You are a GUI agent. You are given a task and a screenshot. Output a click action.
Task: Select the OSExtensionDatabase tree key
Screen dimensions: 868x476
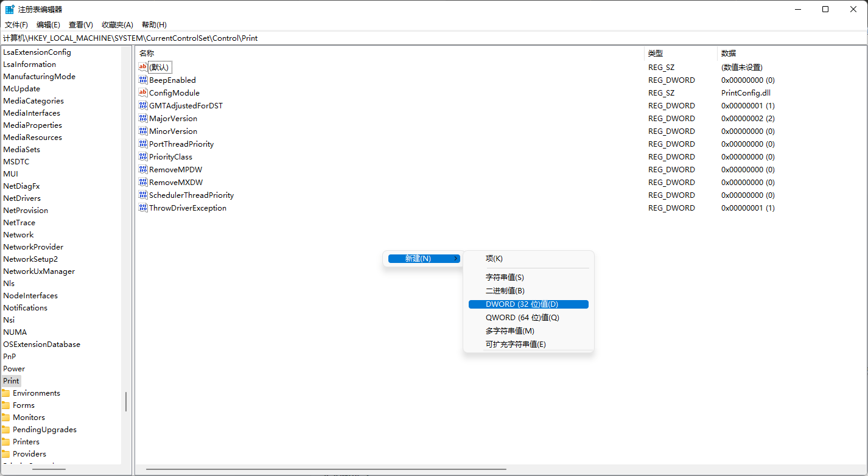click(x=41, y=344)
